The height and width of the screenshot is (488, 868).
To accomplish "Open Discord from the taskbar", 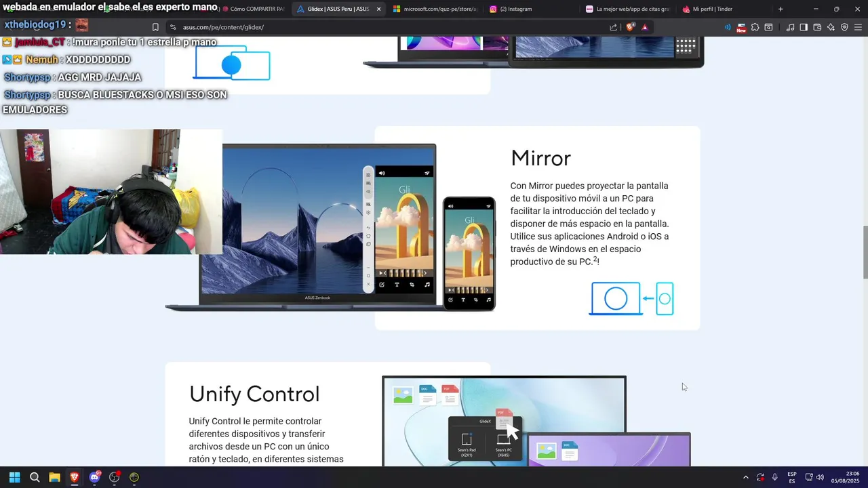I will [x=95, y=477].
